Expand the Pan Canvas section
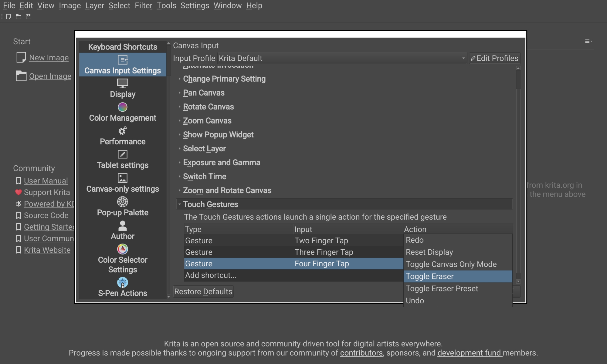This screenshot has height=364, width=607. click(204, 93)
